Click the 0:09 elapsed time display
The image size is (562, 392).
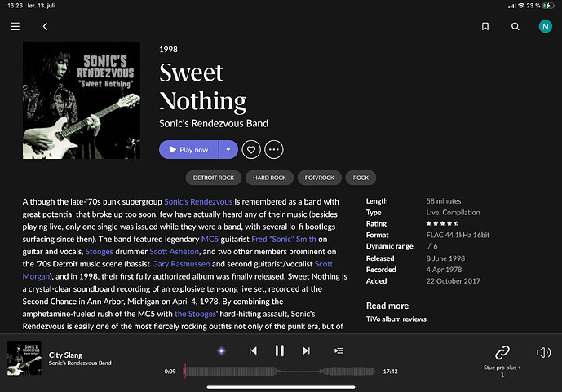[170, 372]
